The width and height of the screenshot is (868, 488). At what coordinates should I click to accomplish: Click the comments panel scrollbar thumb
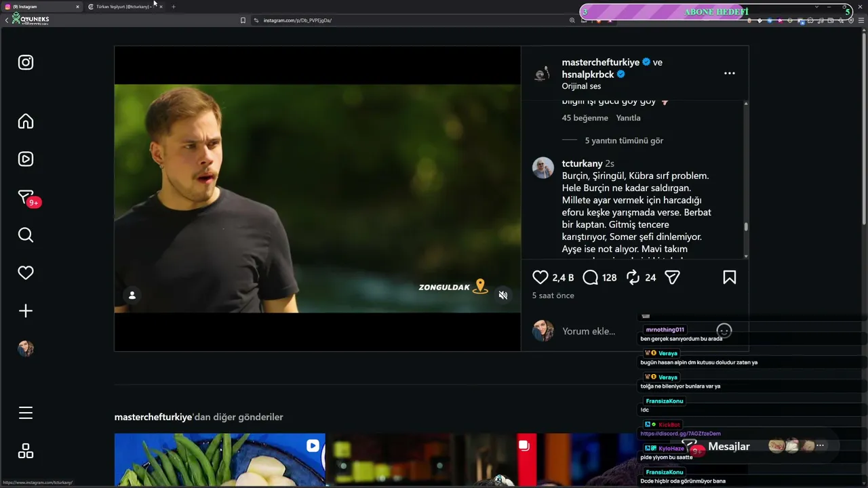coord(746,226)
